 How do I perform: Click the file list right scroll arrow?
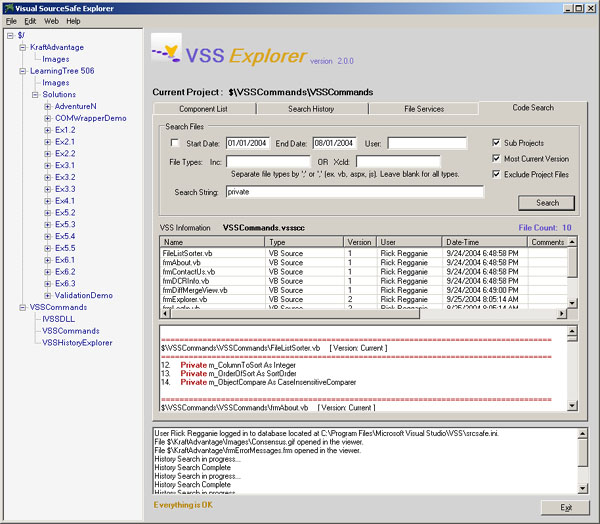coord(561,314)
